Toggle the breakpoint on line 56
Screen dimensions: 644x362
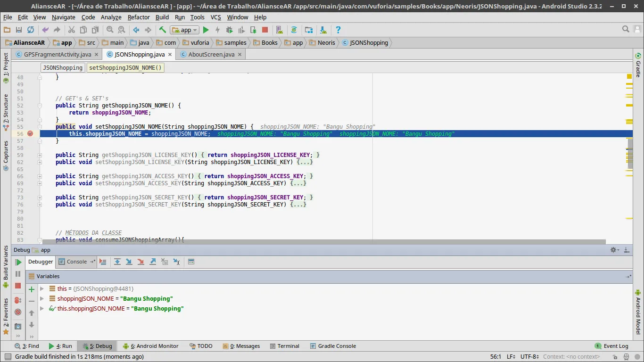(30, 134)
